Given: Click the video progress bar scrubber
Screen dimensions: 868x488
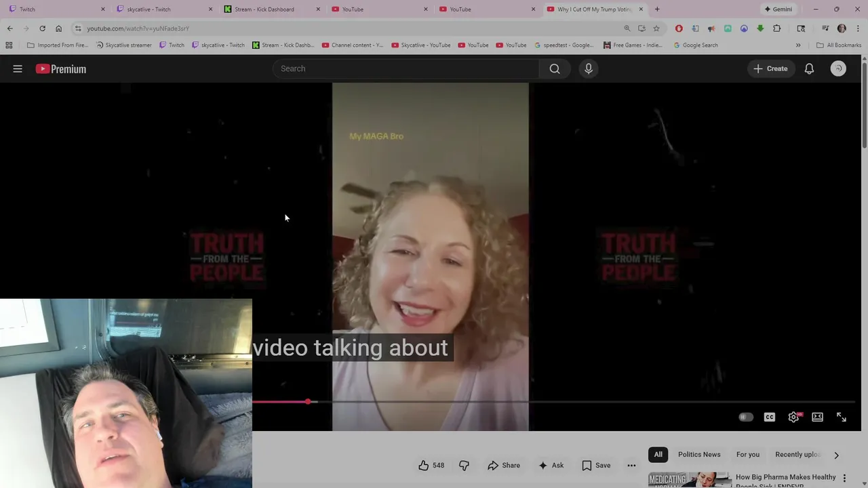Looking at the screenshot, I should (x=308, y=402).
